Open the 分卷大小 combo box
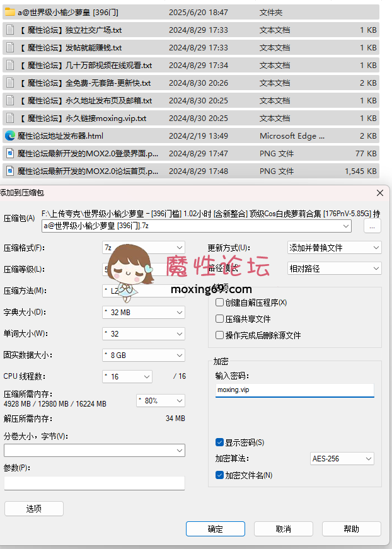Viewport: 392px width, 549px height. 95,450
